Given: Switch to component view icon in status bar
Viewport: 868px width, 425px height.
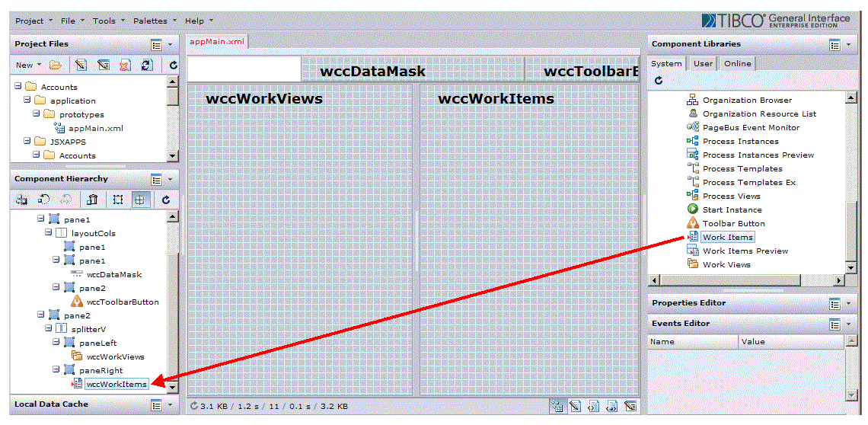Looking at the screenshot, I should tap(557, 406).
